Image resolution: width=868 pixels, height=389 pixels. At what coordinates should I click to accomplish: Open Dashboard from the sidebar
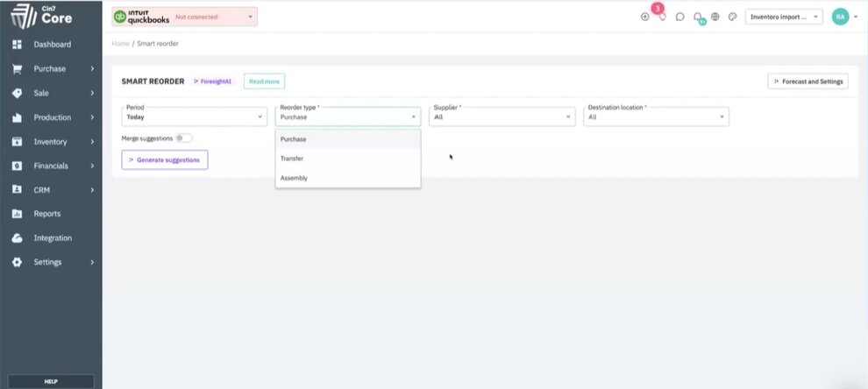[x=52, y=45]
